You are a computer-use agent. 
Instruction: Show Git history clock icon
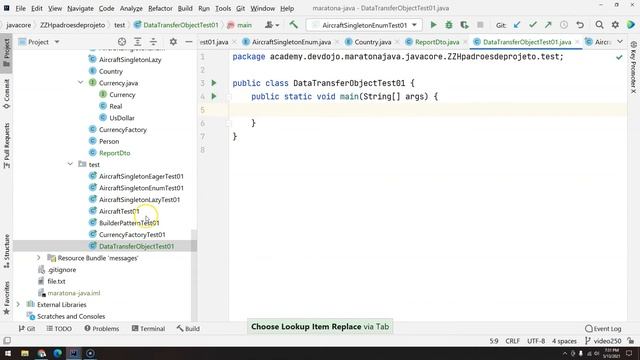tap(564, 25)
